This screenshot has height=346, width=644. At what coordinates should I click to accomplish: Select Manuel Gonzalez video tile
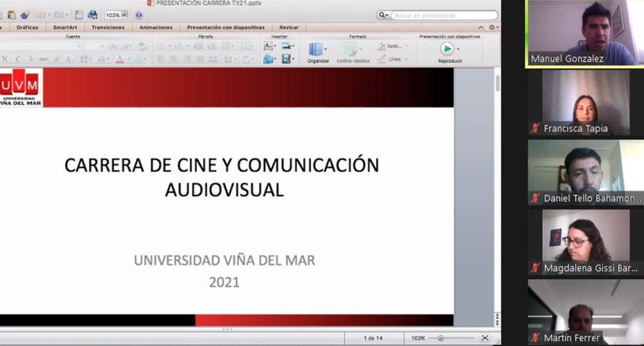point(585,33)
